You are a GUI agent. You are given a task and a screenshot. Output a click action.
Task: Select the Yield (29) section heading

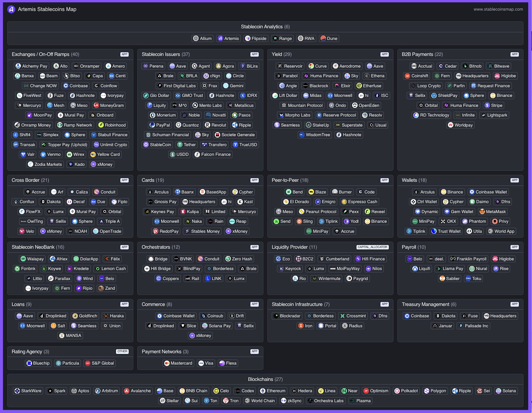click(282, 54)
